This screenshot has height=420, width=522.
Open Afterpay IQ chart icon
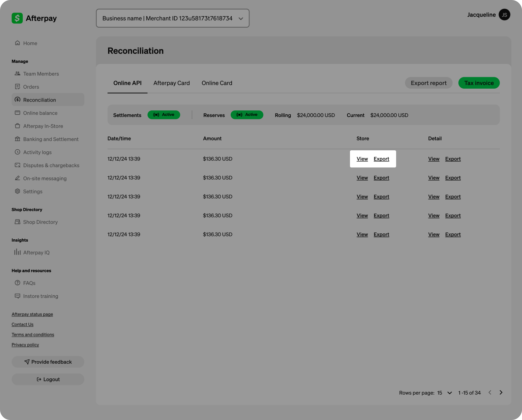17,252
